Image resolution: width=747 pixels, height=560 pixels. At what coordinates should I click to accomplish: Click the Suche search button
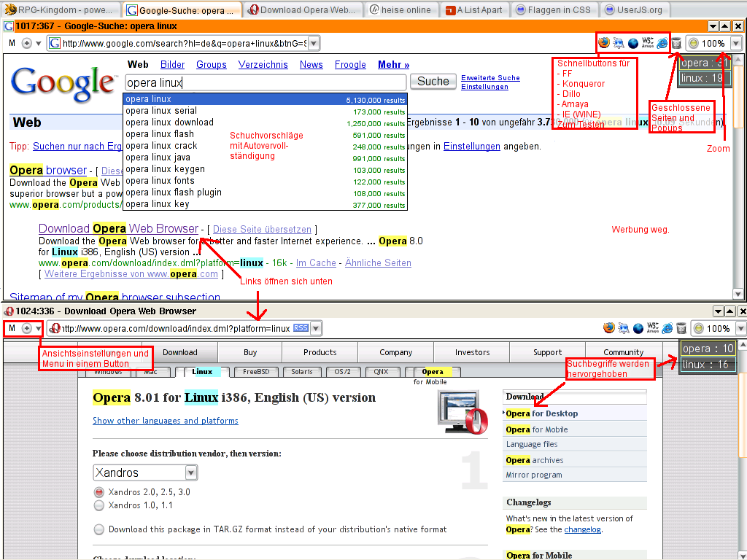pos(433,82)
